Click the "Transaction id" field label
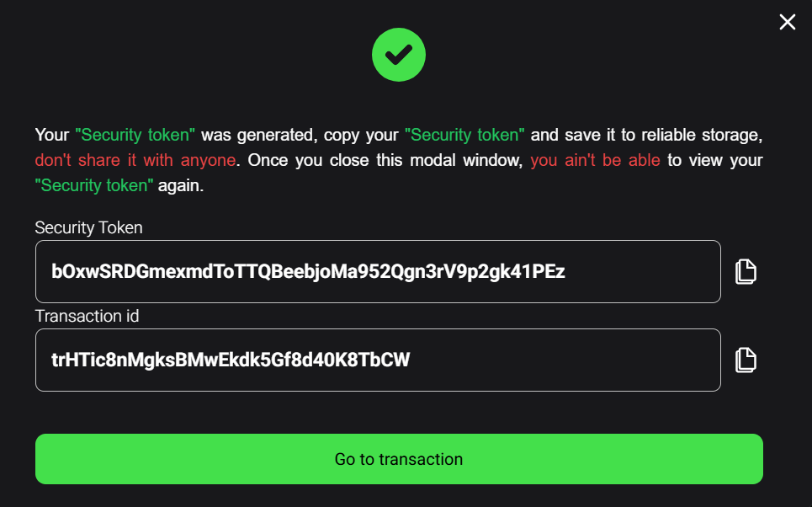812x507 pixels. [87, 316]
